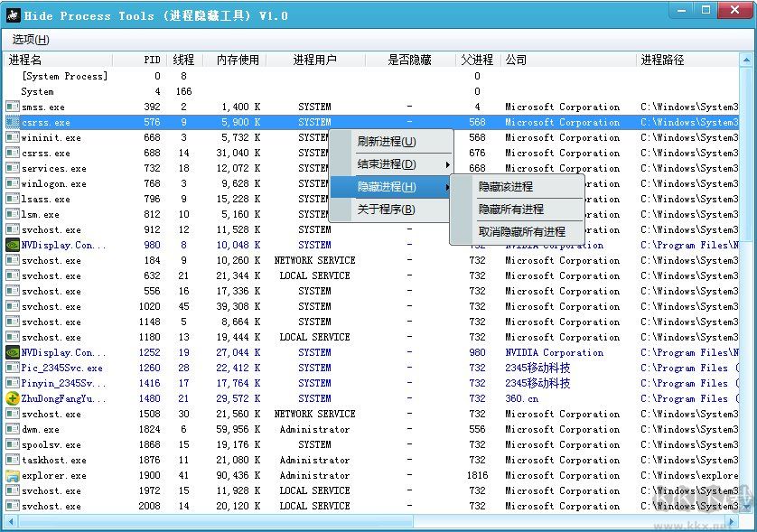Open 关于程序(B) from the context menu
The height and width of the screenshot is (532, 757).
point(387,210)
